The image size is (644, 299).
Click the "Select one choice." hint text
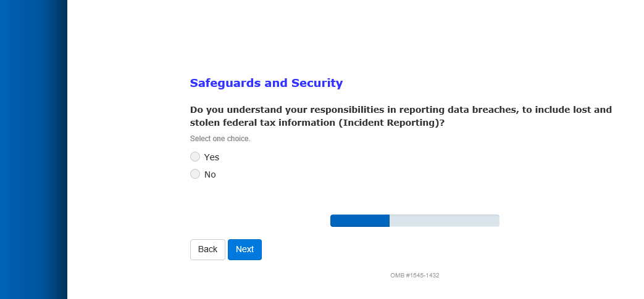[x=220, y=139]
